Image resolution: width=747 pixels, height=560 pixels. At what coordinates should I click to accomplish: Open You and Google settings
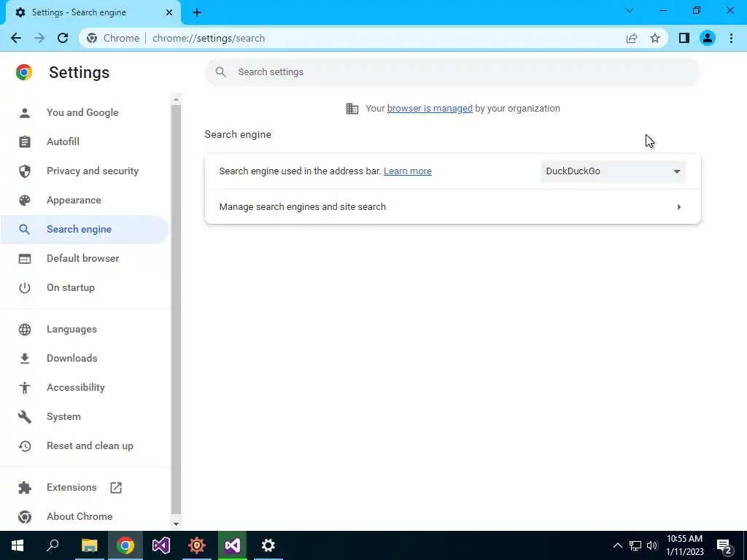82,113
